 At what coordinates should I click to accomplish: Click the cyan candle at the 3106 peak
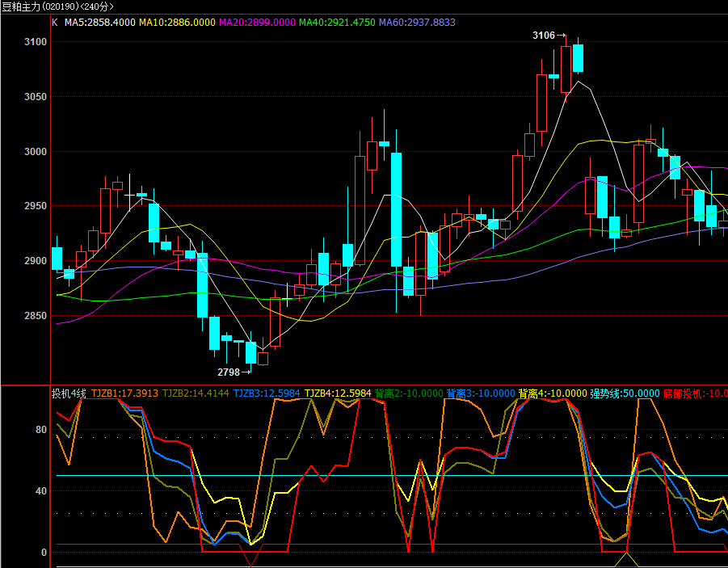[x=578, y=58]
